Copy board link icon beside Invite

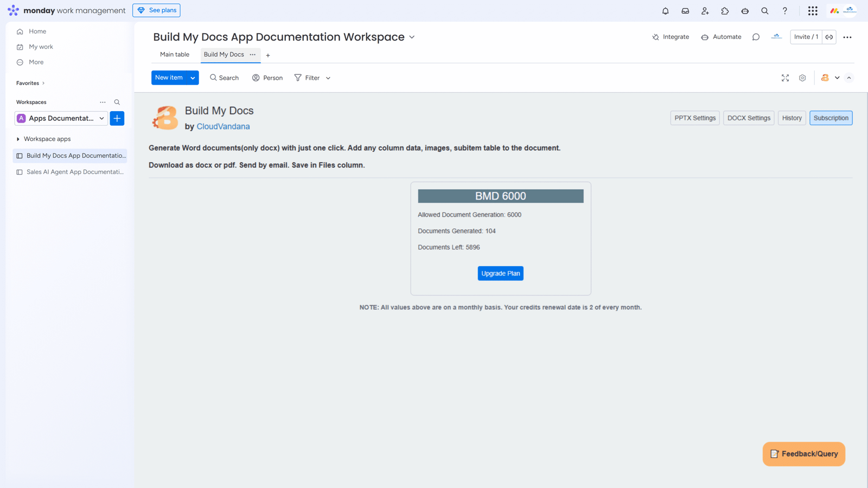[829, 37]
